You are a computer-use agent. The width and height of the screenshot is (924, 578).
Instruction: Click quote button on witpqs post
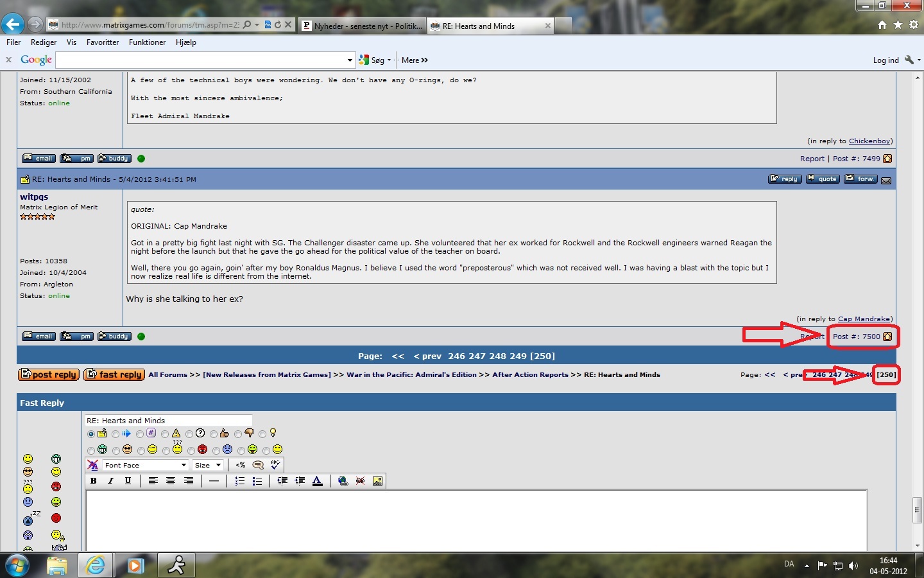(822, 179)
